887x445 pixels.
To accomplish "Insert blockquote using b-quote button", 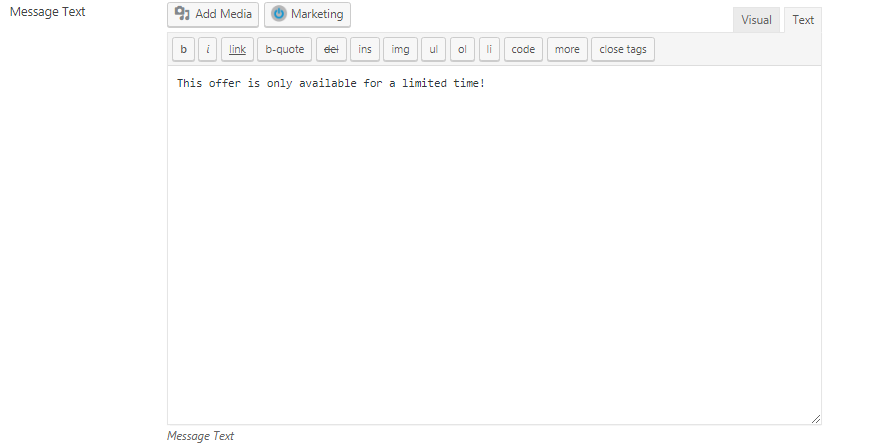I will pyautogui.click(x=285, y=49).
